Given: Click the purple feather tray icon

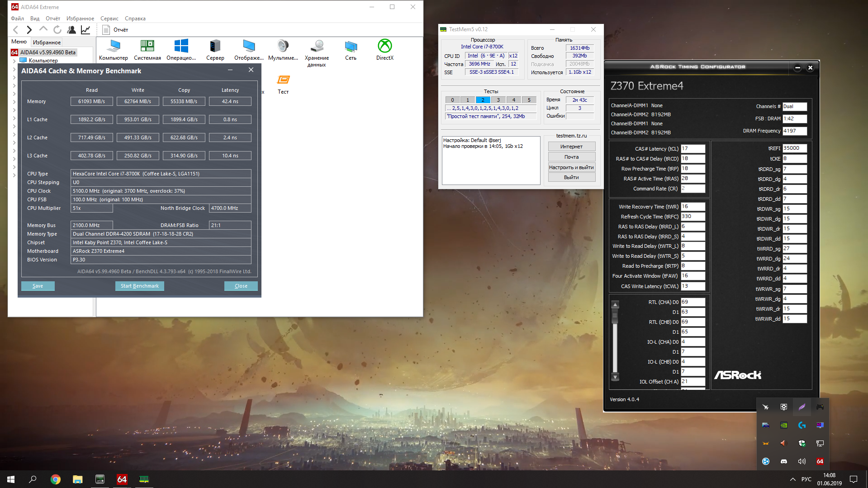Looking at the screenshot, I should coord(802,407).
